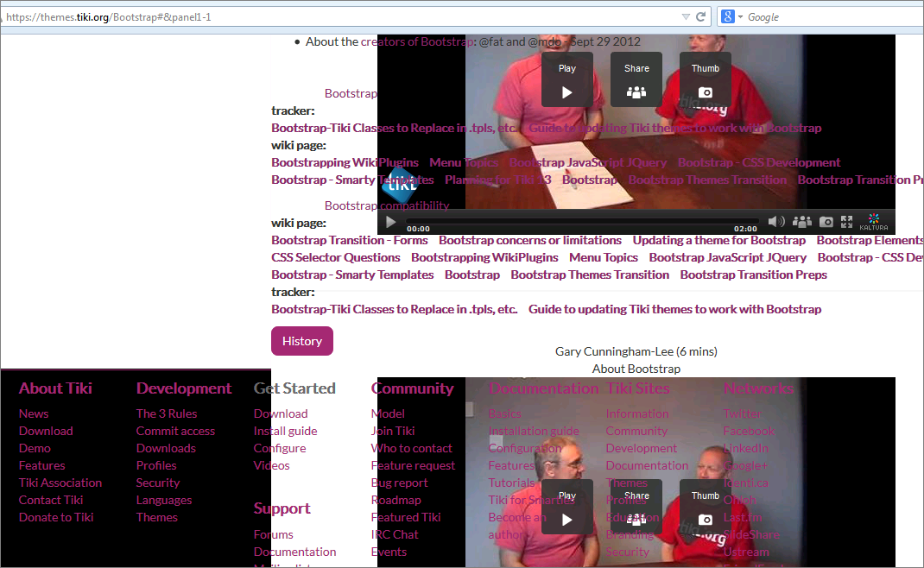Open Install guide under Get Started
Screen dimensions: 924x568
click(x=285, y=431)
